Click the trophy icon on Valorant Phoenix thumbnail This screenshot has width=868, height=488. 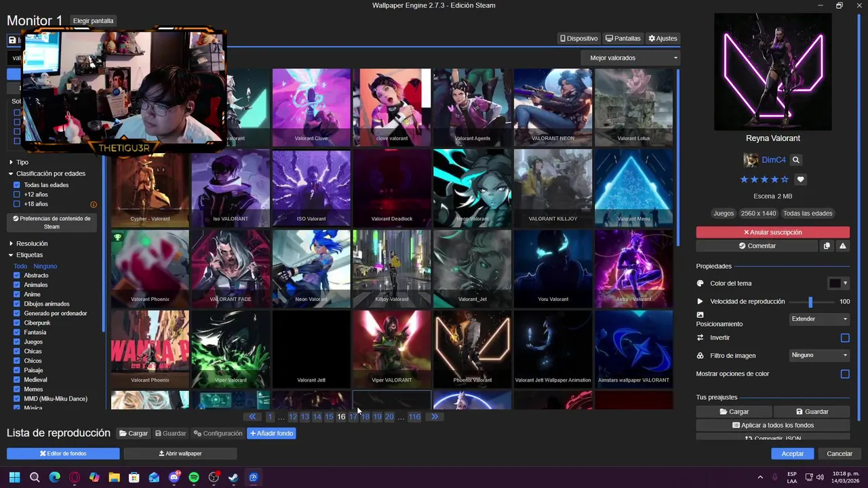(x=118, y=237)
